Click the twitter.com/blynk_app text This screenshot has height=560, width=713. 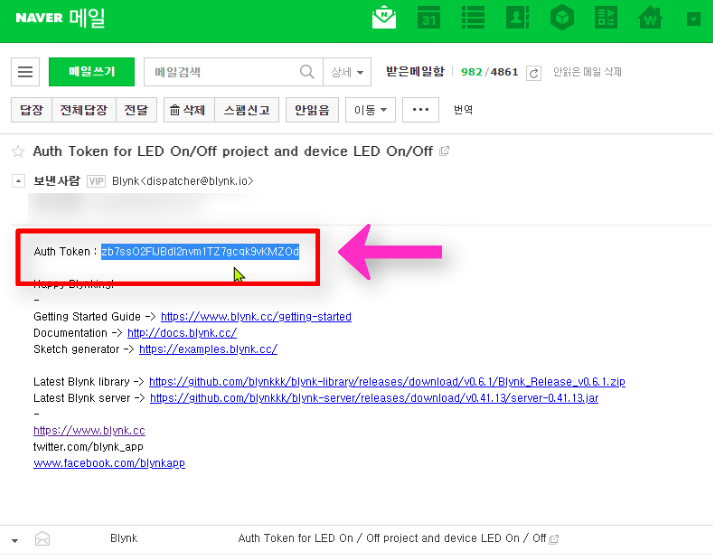(88, 446)
